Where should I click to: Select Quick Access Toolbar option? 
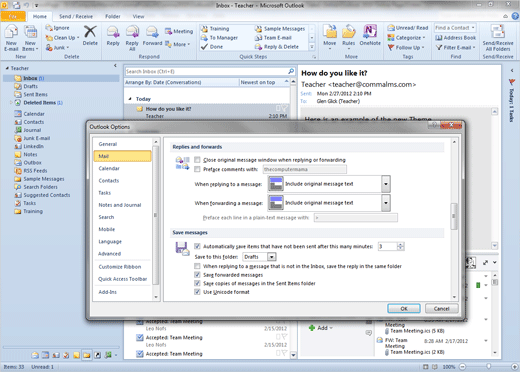[x=122, y=279]
